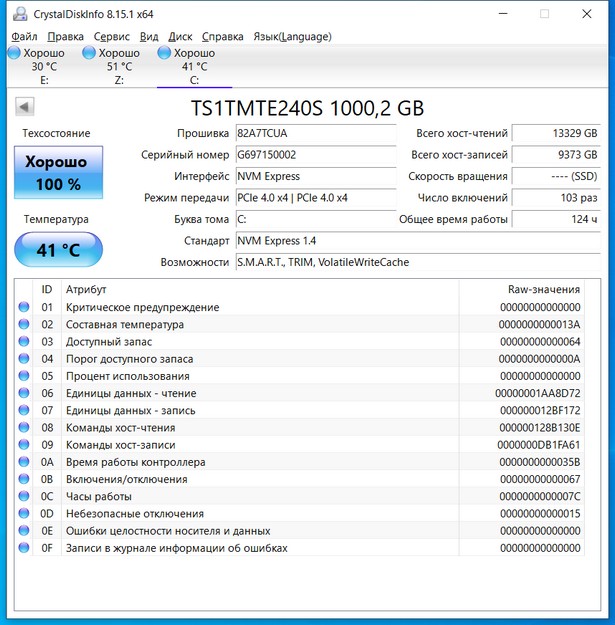Close the CrystalDiskInfo window
615x625 pixels.
point(587,14)
